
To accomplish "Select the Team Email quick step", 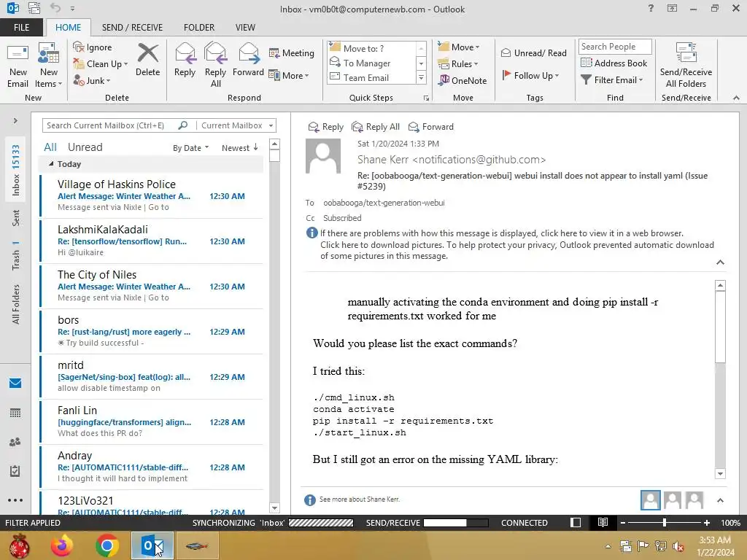I will point(371,77).
